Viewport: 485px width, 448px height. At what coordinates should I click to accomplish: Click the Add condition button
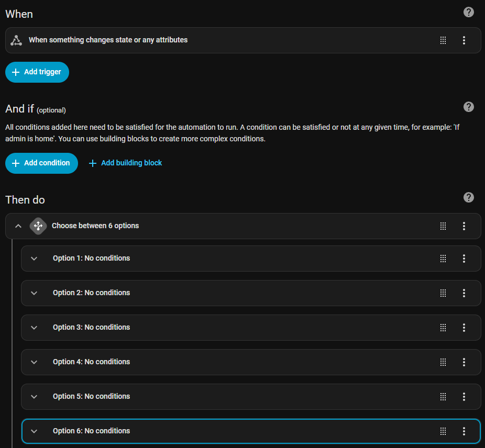(x=41, y=163)
